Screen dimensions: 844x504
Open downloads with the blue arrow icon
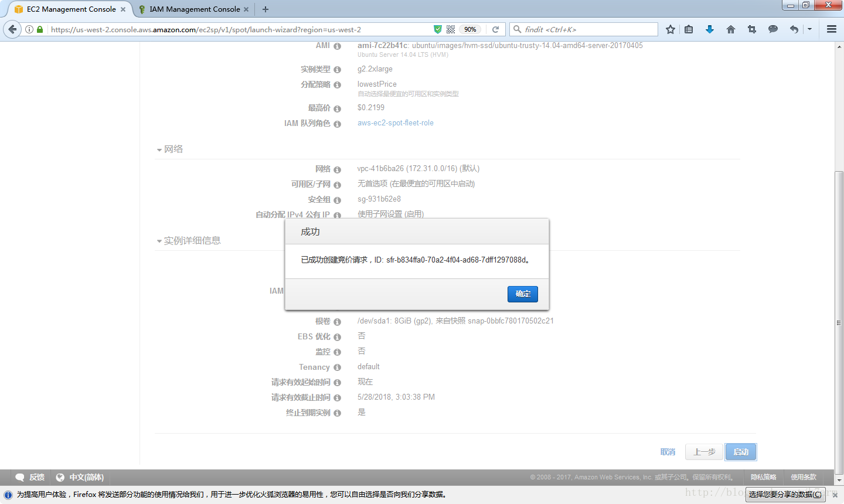coord(710,29)
